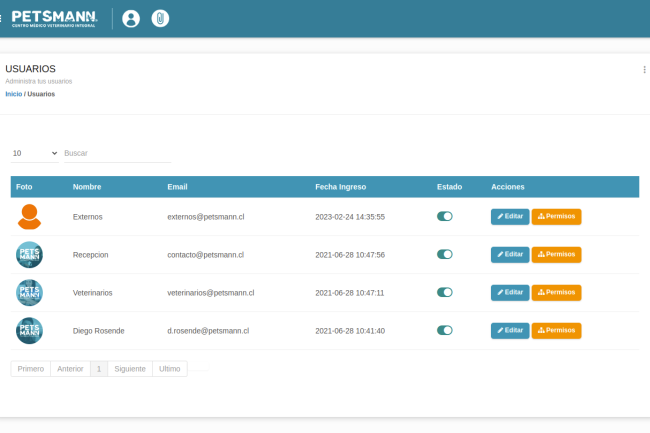Toggle the Estado switch for Diego Rosende
Screen dimensions: 650x433
coord(445,330)
